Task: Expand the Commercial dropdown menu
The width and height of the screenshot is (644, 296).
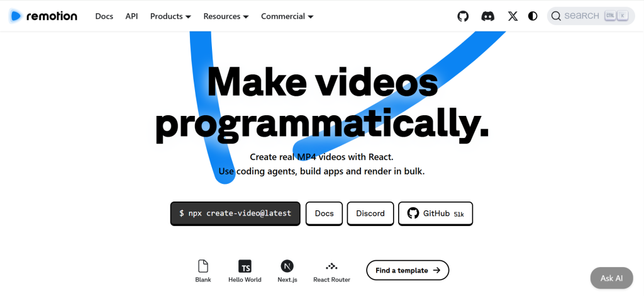Action: click(287, 16)
